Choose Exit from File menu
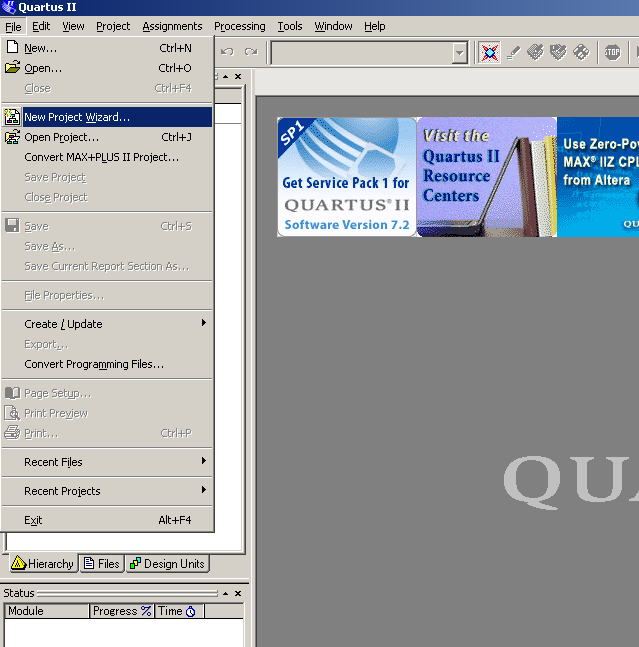Viewport: 639px width, 647px height. [x=107, y=520]
